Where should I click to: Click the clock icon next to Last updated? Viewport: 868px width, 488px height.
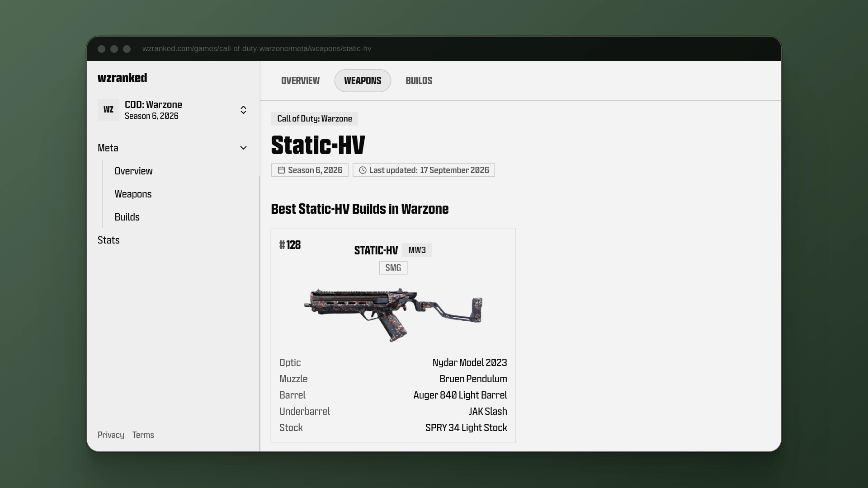tap(363, 170)
